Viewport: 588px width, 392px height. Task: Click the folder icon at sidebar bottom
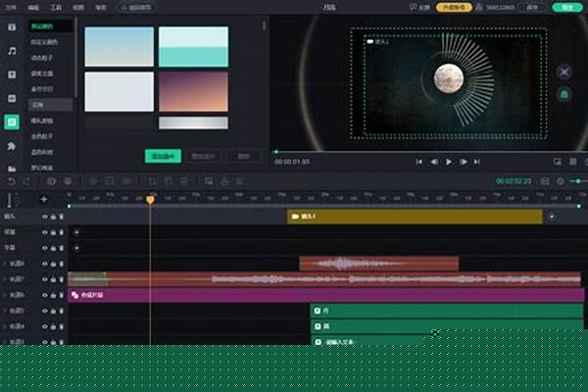tap(12, 169)
